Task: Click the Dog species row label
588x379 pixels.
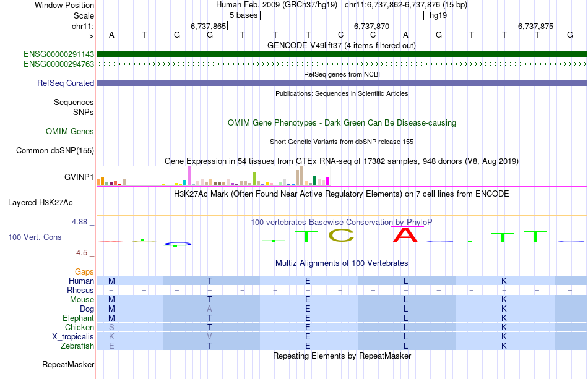Action: [x=87, y=309]
